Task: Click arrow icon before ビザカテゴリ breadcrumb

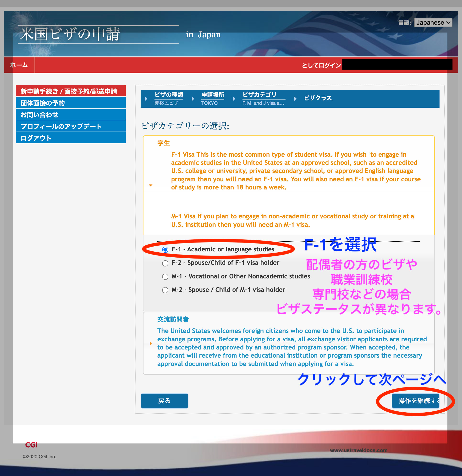Action: [234, 99]
